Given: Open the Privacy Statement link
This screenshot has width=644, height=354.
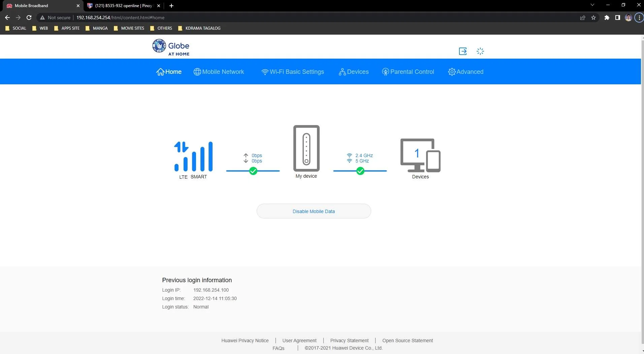Looking at the screenshot, I should tap(349, 341).
